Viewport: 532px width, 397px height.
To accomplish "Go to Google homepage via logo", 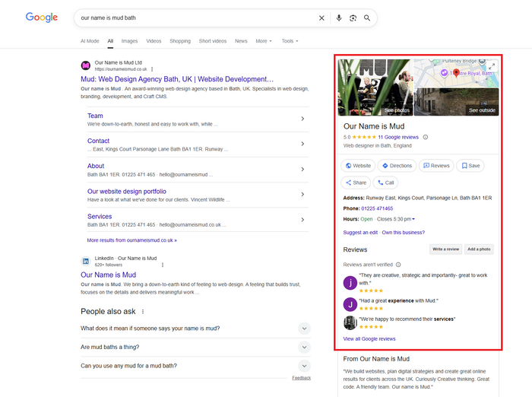I will tap(41, 17).
